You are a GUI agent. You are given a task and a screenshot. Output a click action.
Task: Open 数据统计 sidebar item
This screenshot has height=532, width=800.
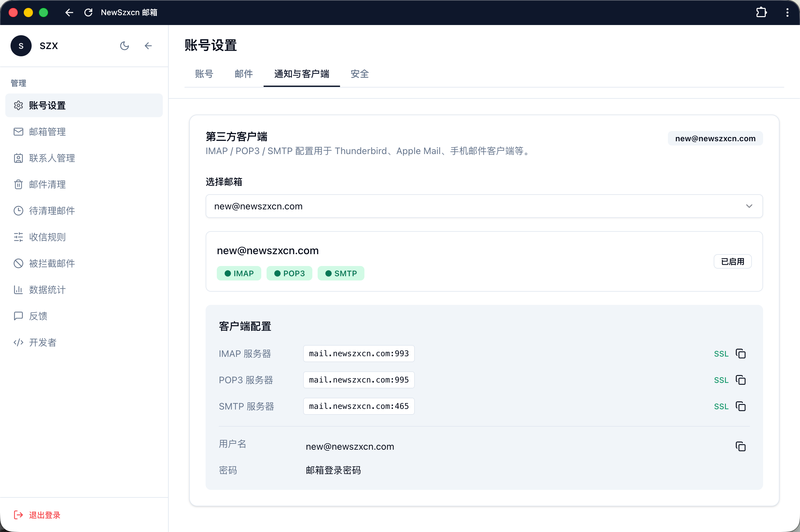84,289
